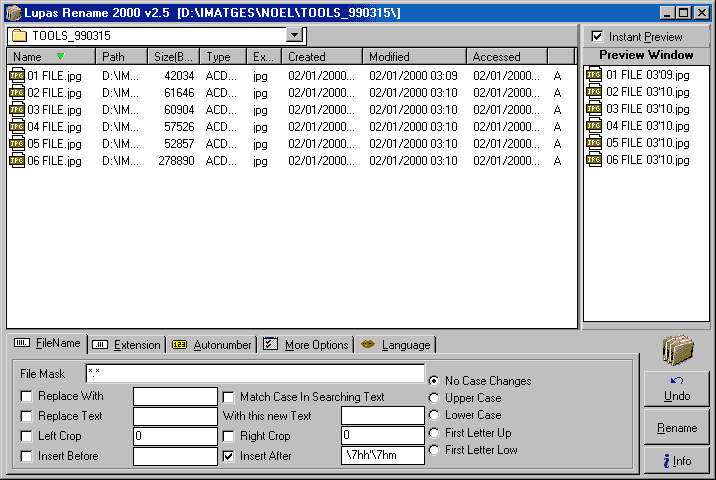Uncheck the Insert After option
The height and width of the screenshot is (480, 716).
tap(229, 456)
